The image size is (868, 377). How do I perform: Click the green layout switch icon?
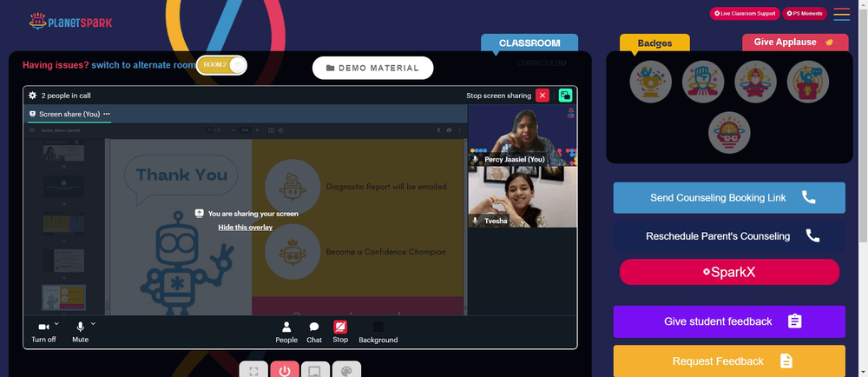click(565, 96)
